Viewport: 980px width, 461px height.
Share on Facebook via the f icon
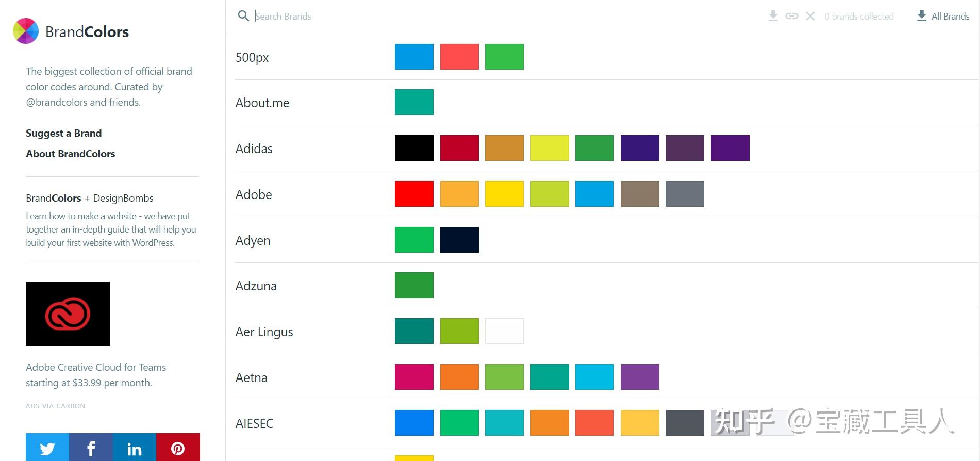(91, 447)
